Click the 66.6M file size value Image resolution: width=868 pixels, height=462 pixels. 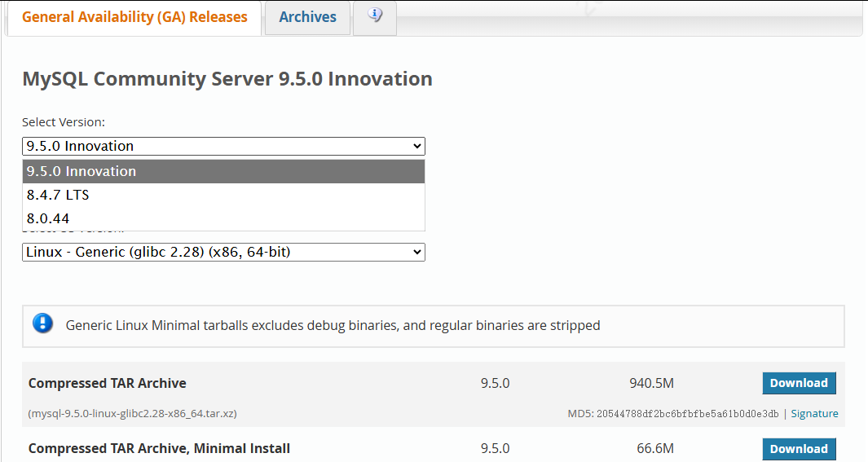click(655, 448)
